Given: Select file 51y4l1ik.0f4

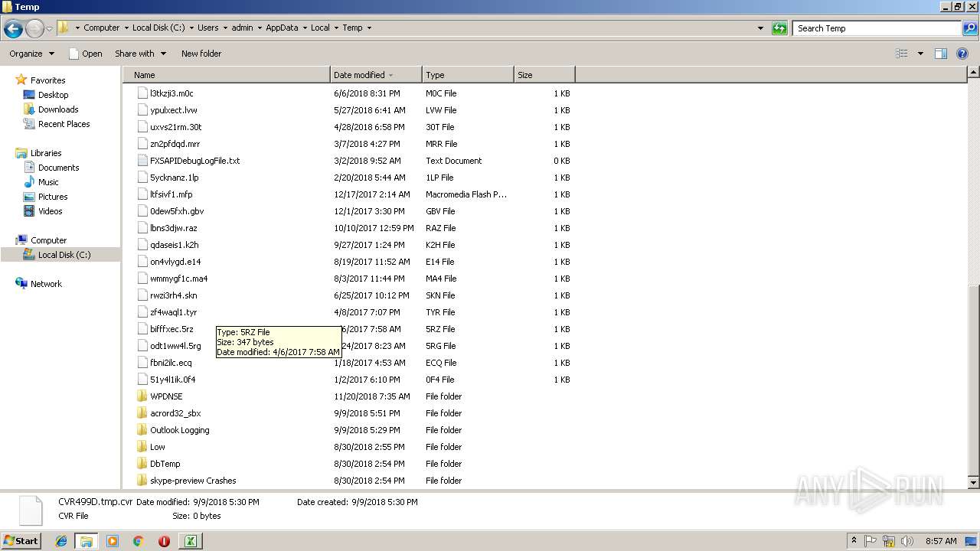Looking at the screenshot, I should [173, 380].
